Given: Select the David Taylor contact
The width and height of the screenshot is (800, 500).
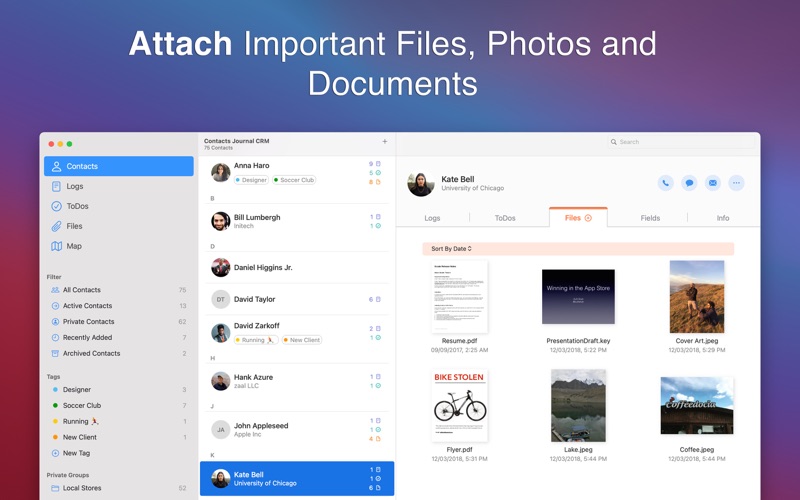Looking at the screenshot, I should [297, 299].
